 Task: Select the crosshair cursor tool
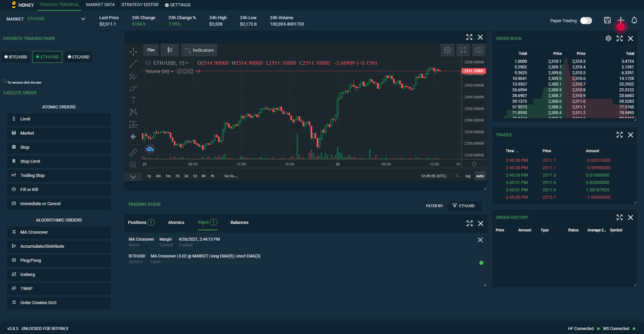(133, 51)
